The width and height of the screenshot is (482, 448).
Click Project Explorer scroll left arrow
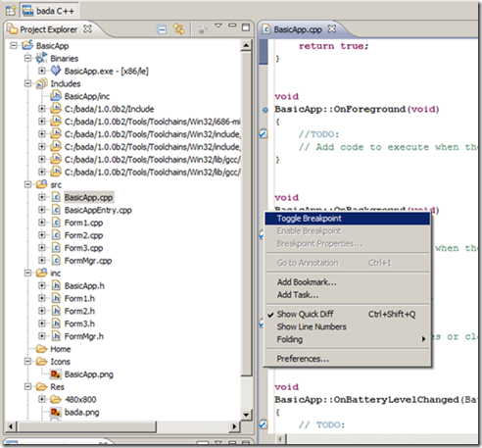(11, 426)
